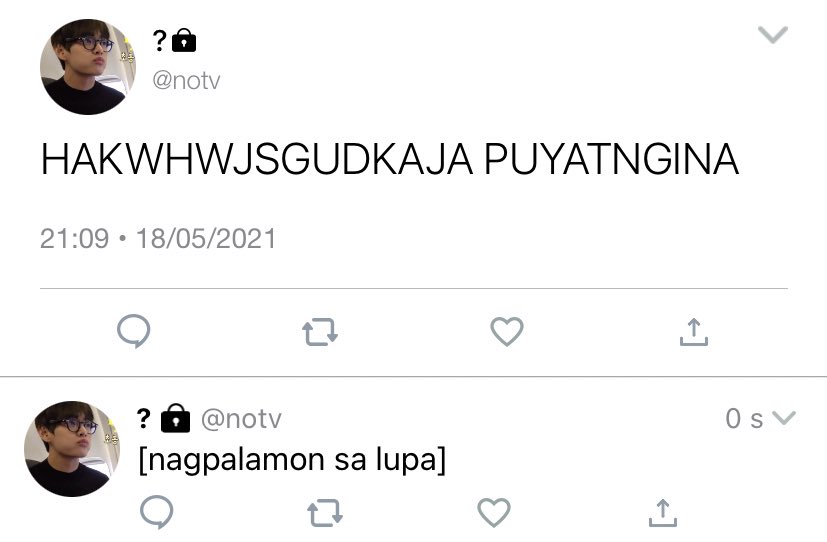Reply to the main tweet
The width and height of the screenshot is (827, 542).
coord(133,331)
